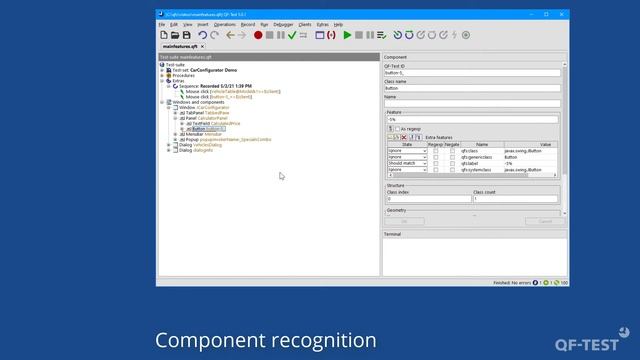Viewport: 640px width, 360px height.
Task: Collapse the Windows and components node
Action: click(x=162, y=102)
